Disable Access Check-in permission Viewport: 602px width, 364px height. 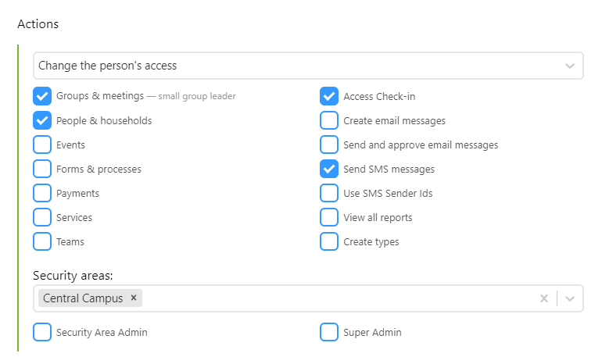[x=329, y=96]
